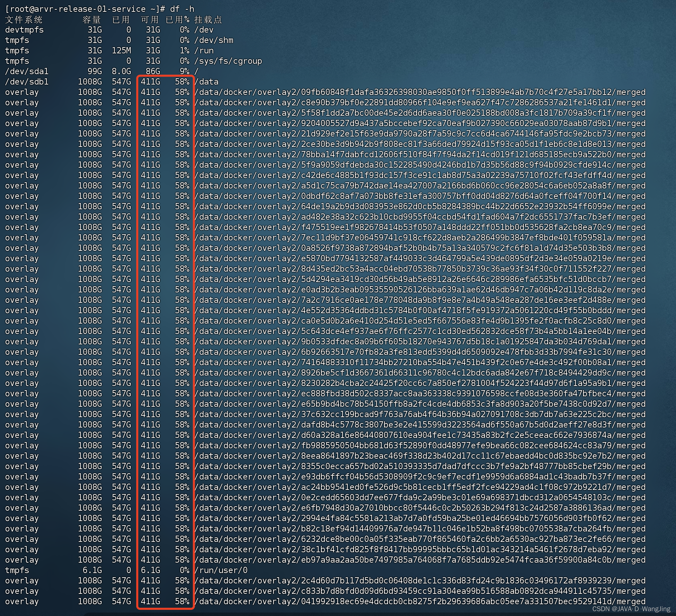676x616 pixels.
Task: Click overlay path starting 2ce30be3d9b9
Action: pyautogui.click(x=420, y=144)
